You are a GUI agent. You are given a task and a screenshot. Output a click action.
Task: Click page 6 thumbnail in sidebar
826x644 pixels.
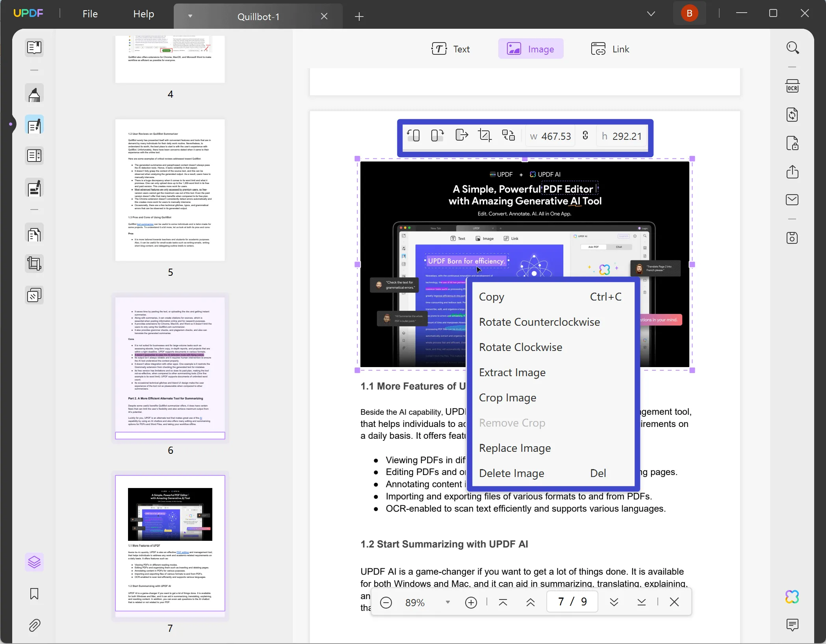(170, 368)
